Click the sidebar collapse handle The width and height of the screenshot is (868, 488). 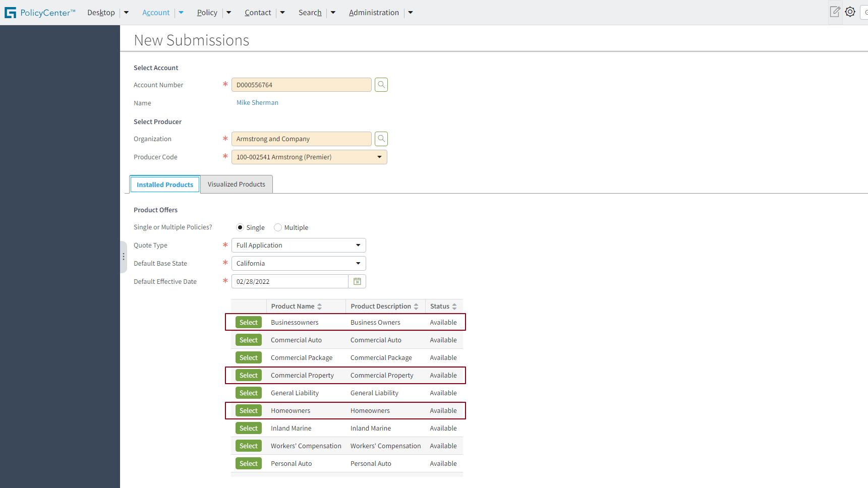click(x=123, y=257)
